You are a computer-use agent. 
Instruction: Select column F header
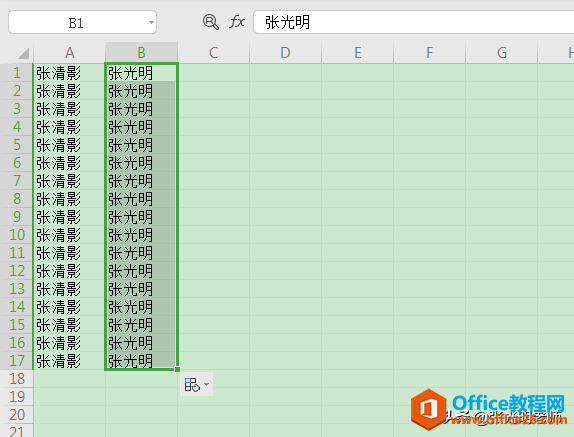tap(429, 53)
